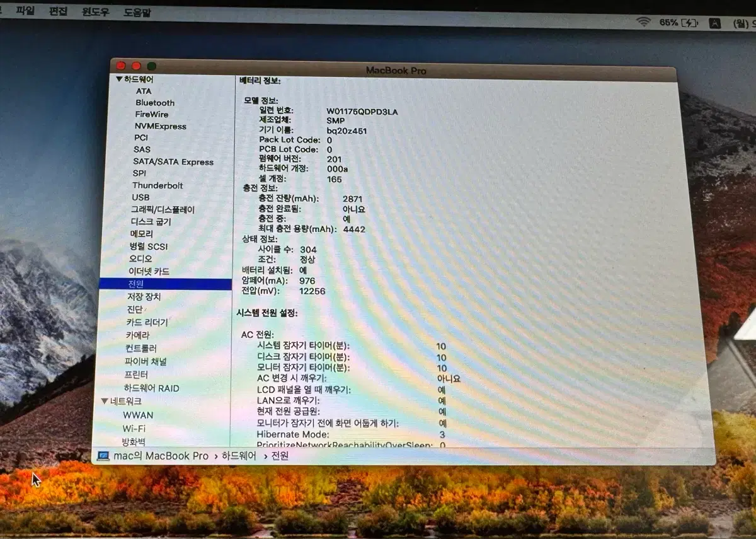Click the input source A icon
The image size is (756, 539).
click(714, 24)
